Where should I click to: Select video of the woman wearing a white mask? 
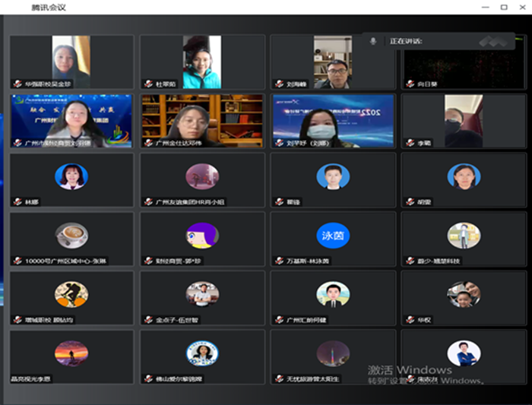click(334, 121)
